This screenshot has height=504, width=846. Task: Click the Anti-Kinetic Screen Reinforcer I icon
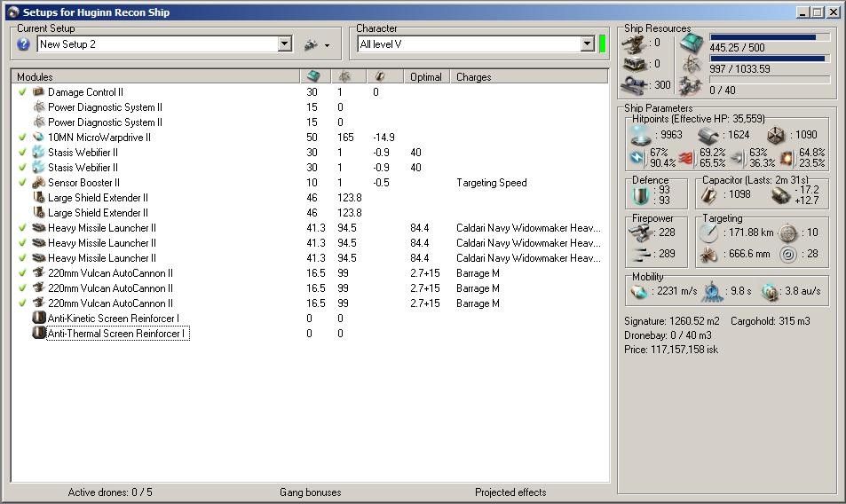(x=38, y=318)
